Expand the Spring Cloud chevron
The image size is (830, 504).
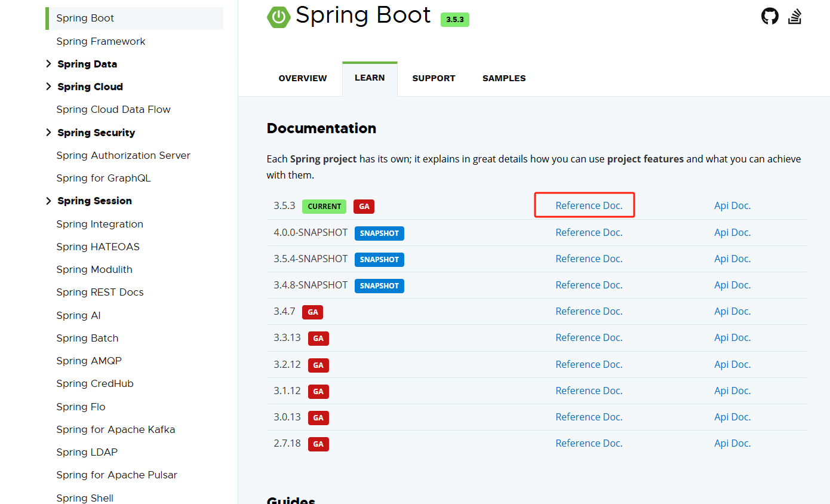click(x=48, y=87)
